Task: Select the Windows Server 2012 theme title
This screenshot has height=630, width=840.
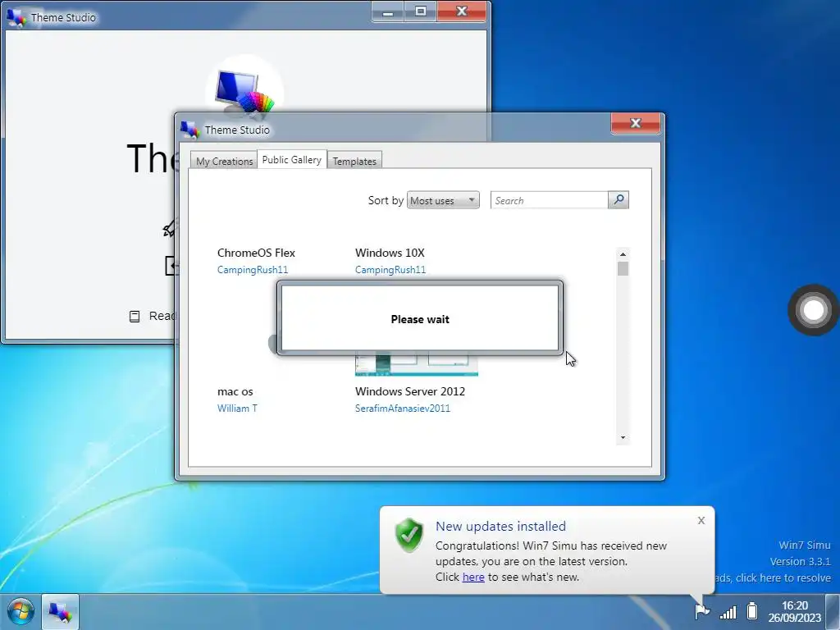Action: (410, 391)
